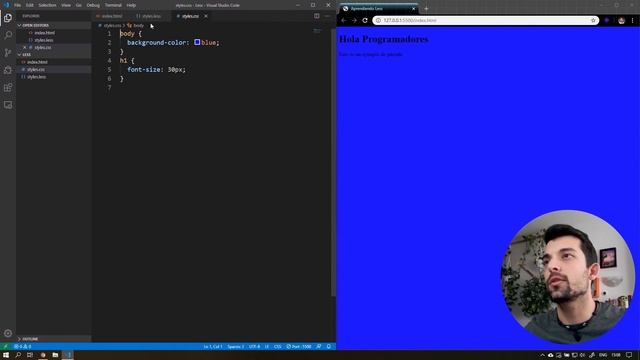Switch to the styles.less editor tab
Image resolution: width=640 pixels, height=360 pixels.
(x=151, y=16)
